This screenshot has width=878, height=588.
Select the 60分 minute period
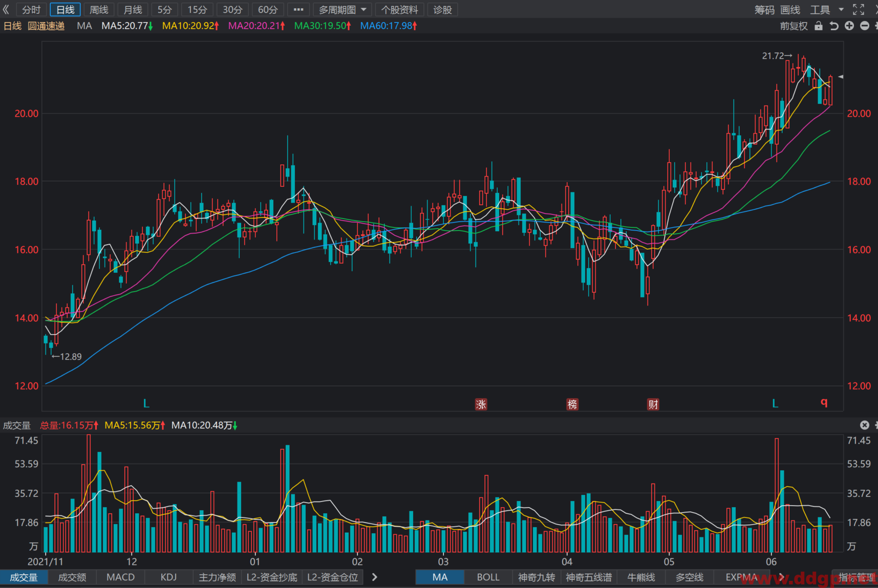point(267,9)
